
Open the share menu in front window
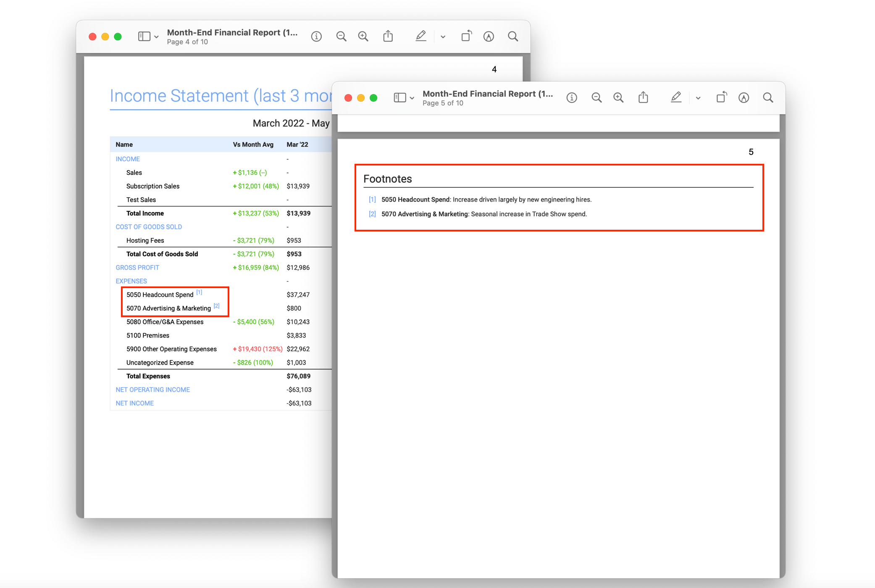pyautogui.click(x=643, y=97)
